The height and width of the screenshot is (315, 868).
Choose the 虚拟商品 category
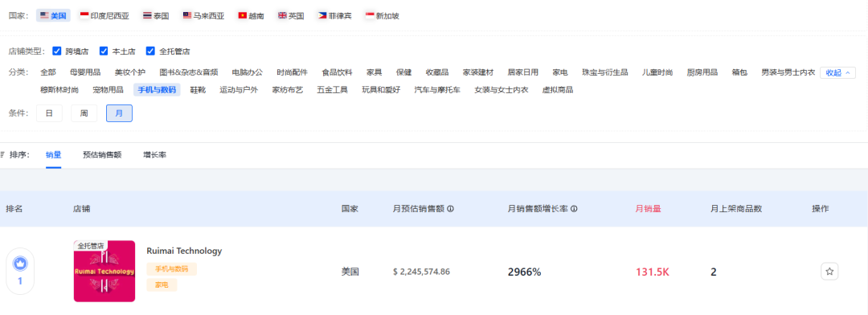point(558,90)
